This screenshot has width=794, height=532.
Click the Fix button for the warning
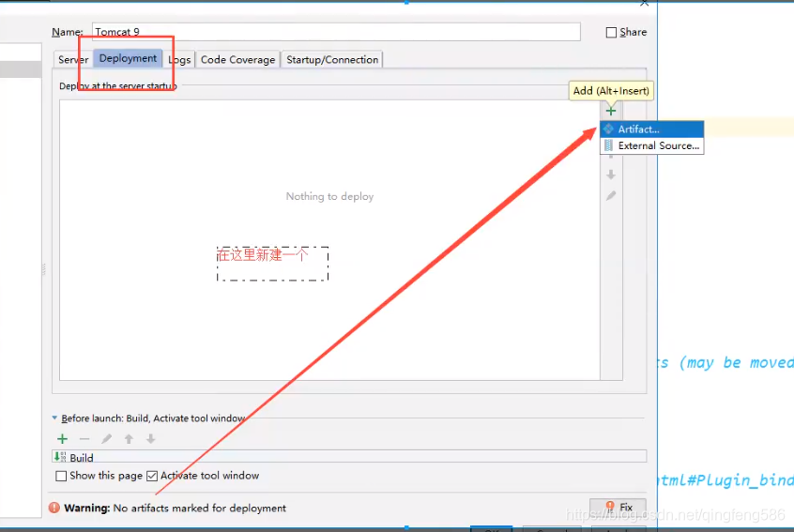click(618, 507)
